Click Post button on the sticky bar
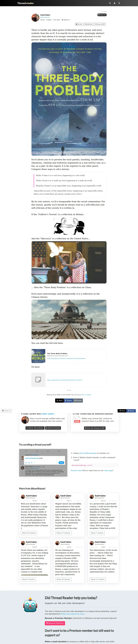 (x=122, y=411)
